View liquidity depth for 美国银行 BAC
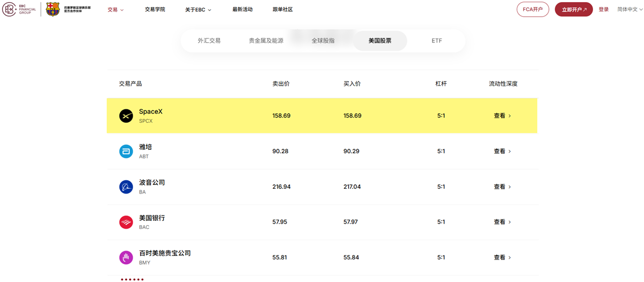The width and height of the screenshot is (644, 282). click(502, 222)
